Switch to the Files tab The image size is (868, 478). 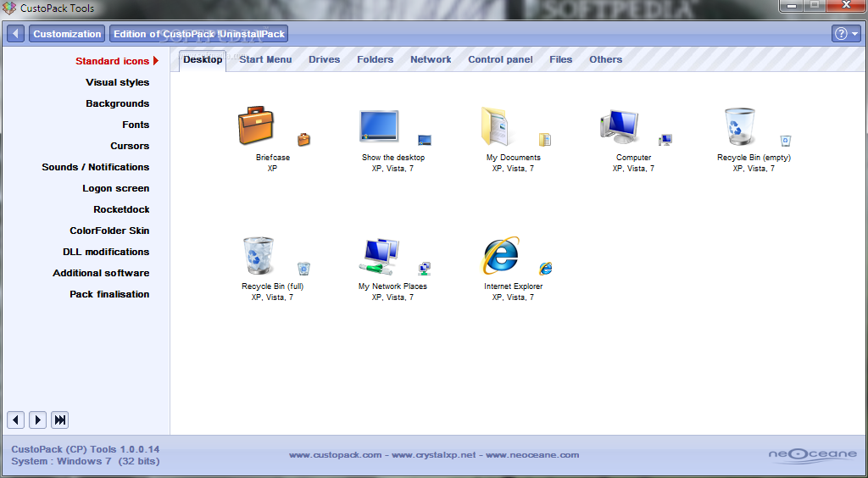(x=561, y=59)
